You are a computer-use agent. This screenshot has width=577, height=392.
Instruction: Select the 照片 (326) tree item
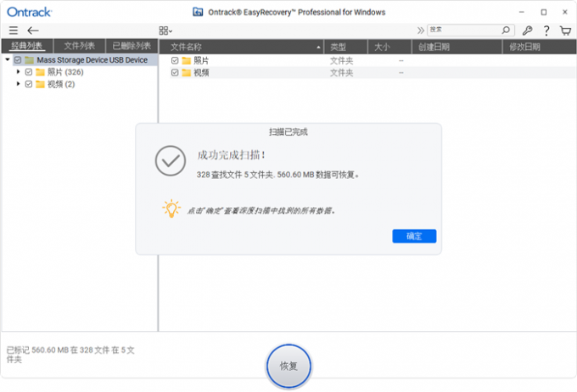65,72
